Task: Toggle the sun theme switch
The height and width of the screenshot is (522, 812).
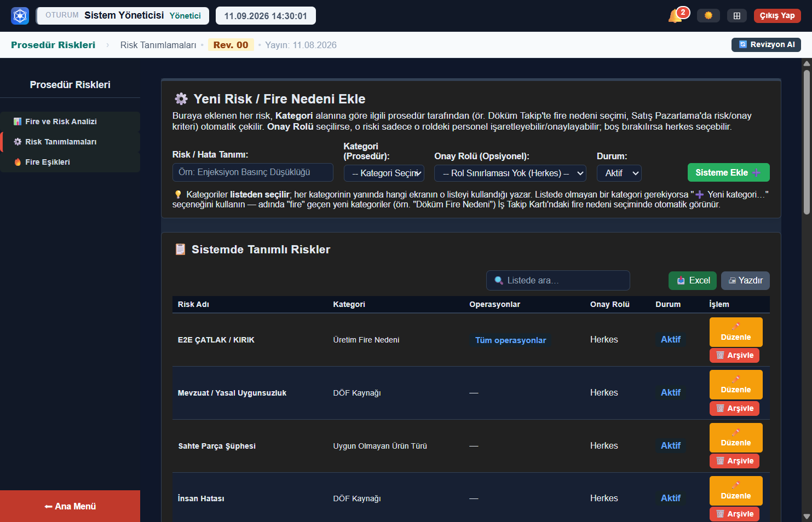Action: [709, 16]
